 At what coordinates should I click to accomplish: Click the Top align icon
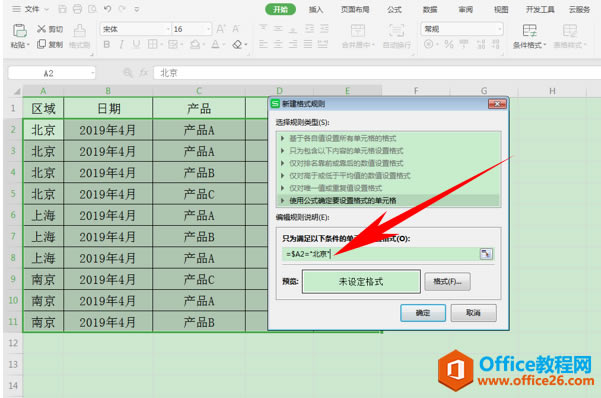click(263, 28)
